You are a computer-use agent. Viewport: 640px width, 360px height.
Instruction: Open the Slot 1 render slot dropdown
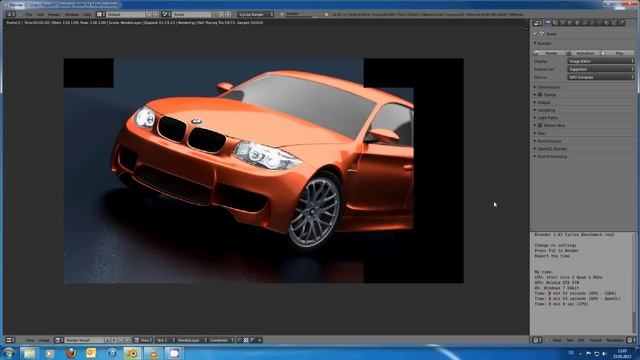point(164,340)
